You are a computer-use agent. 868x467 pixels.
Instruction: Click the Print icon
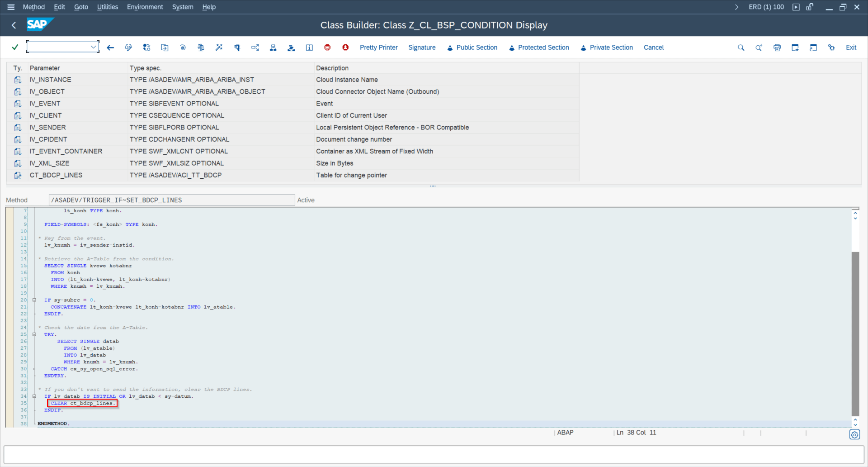(777, 48)
